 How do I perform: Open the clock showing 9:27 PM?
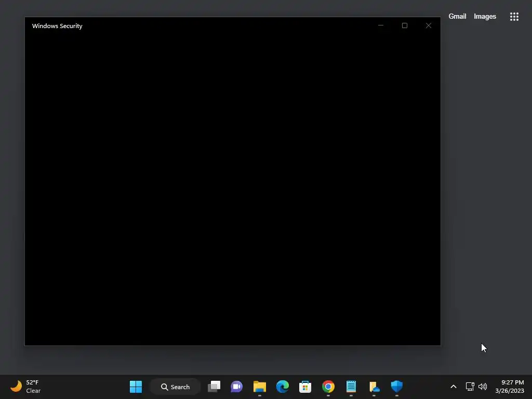pyautogui.click(x=509, y=387)
